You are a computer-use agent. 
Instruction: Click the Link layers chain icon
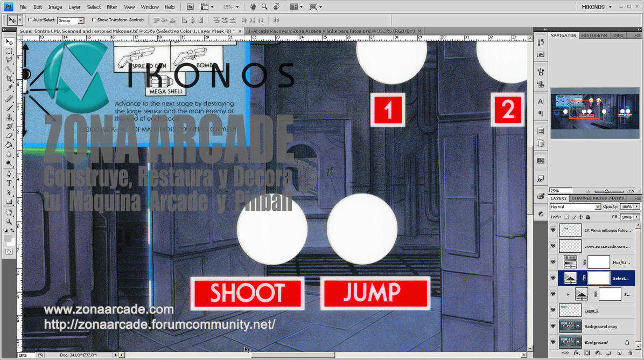[565, 353]
